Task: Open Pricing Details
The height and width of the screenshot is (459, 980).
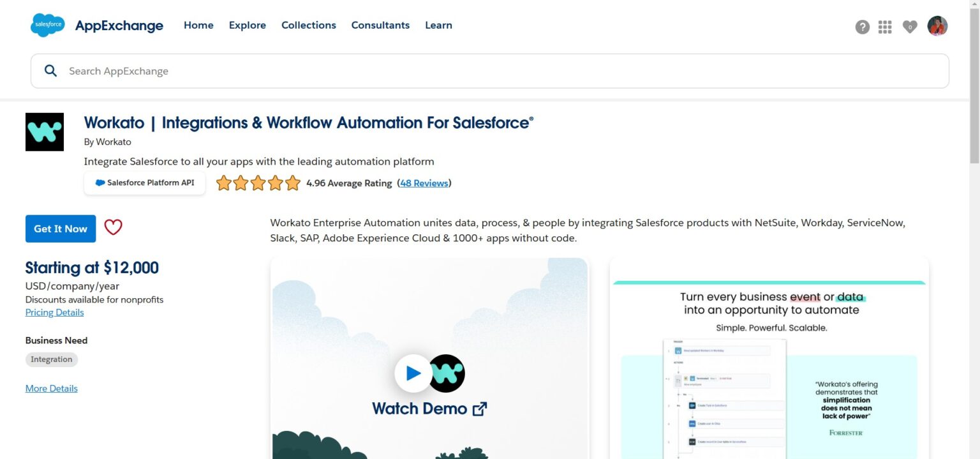Action: pyautogui.click(x=54, y=312)
